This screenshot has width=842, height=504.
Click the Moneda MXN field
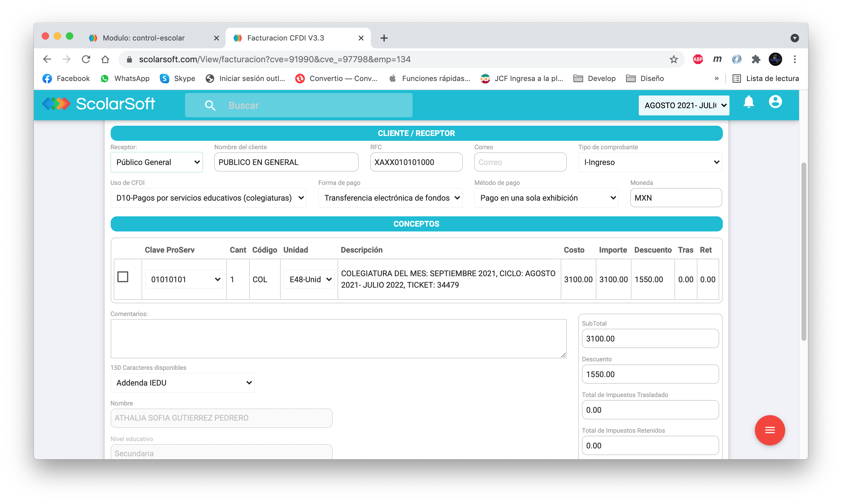click(x=676, y=198)
